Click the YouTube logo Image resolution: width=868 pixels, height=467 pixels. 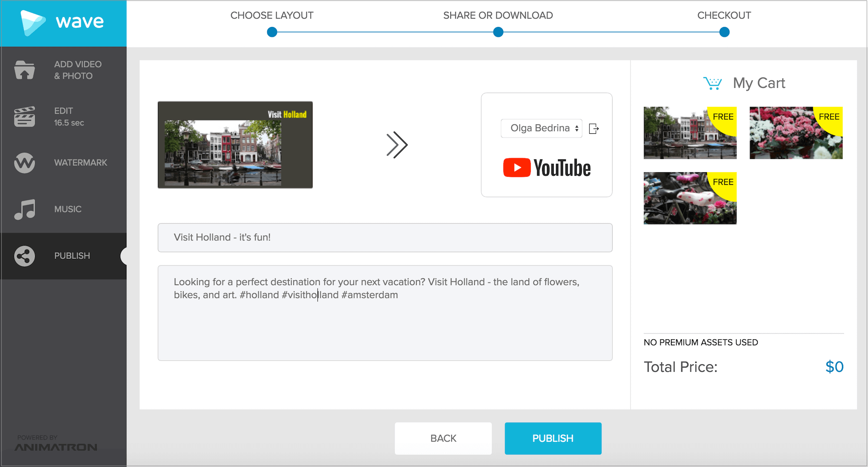pyautogui.click(x=547, y=168)
